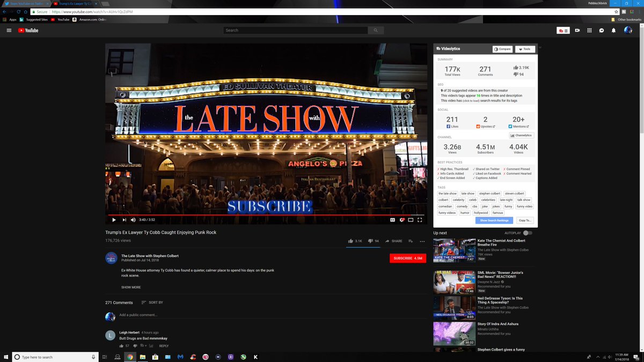The image size is (644, 362).
Task: Like the video with 3.1K thumbs up
Action: click(355, 241)
